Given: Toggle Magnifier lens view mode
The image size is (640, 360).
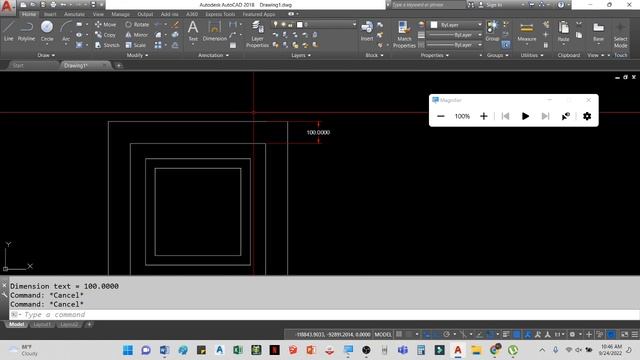Looking at the screenshot, I should pyautogui.click(x=565, y=116).
